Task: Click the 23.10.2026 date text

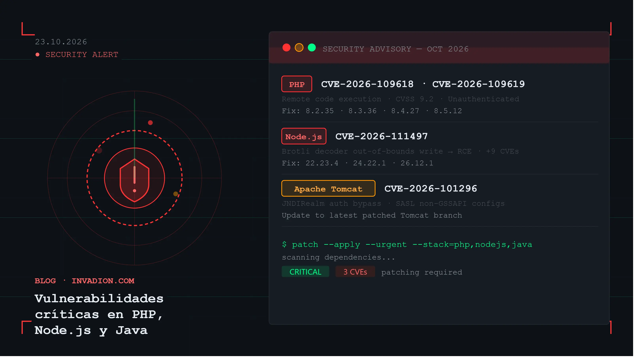Action: pyautogui.click(x=61, y=42)
